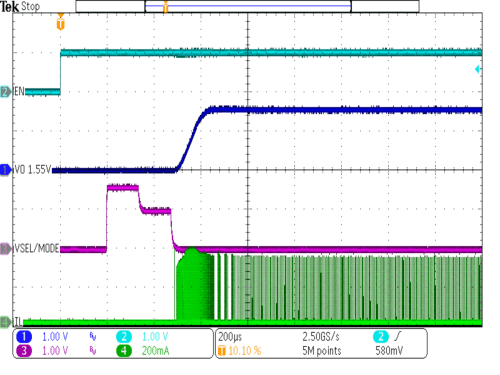This screenshot has width=500, height=375.
Task: Click the channel 2 cyan badge in readout
Action: point(124,337)
